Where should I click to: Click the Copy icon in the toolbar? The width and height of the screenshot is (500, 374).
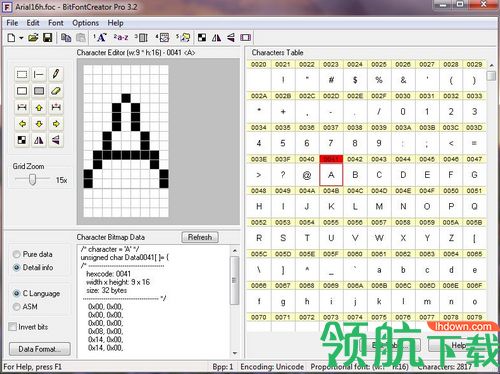coord(66,38)
